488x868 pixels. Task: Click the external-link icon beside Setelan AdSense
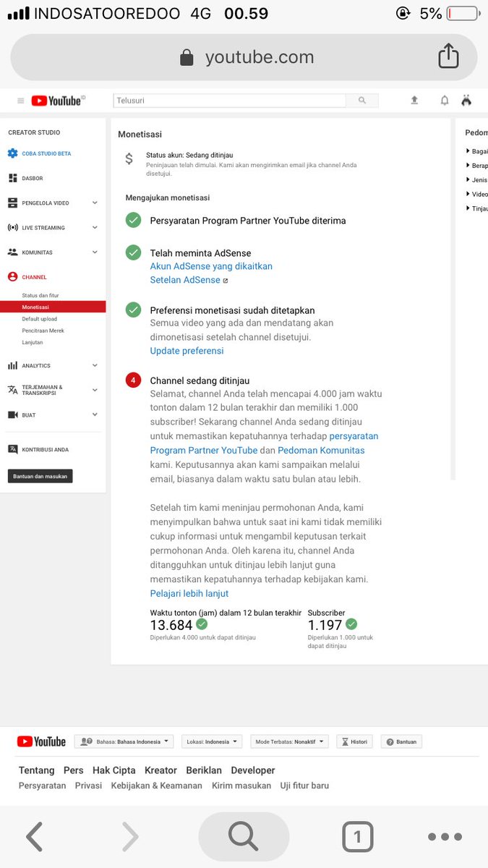pos(226,281)
